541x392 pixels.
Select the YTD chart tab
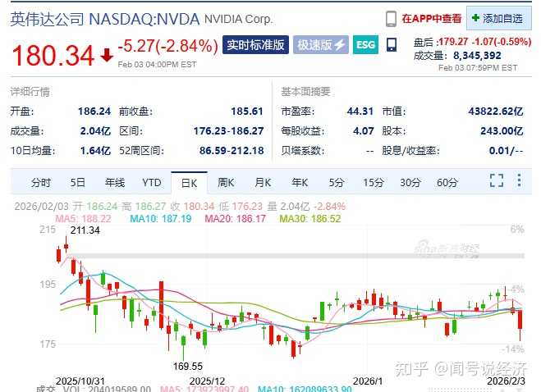152,182
